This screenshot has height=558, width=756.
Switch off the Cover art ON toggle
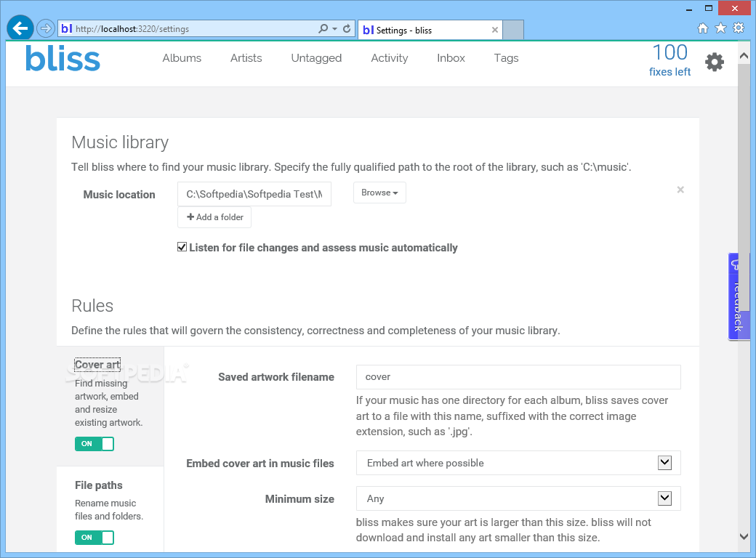pos(94,444)
